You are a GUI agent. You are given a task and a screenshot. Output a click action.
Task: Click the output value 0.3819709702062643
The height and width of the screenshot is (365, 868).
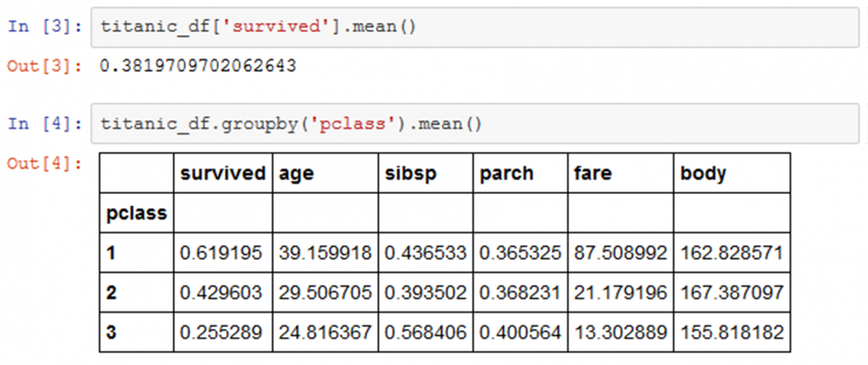[x=198, y=66]
